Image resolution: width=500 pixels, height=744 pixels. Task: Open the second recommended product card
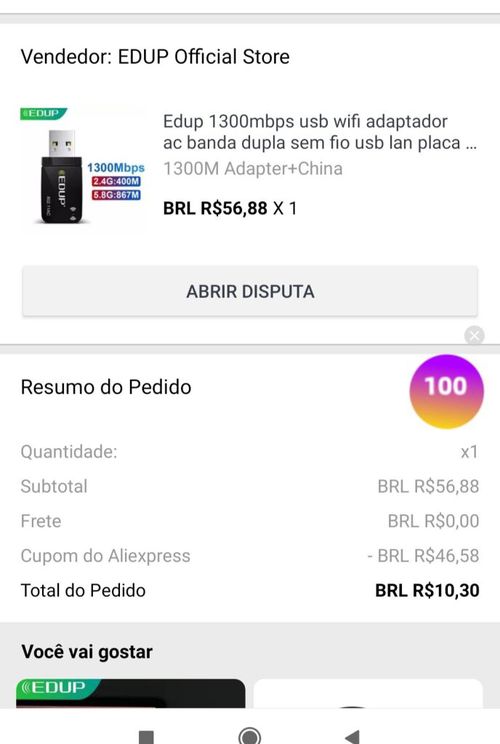(368, 693)
